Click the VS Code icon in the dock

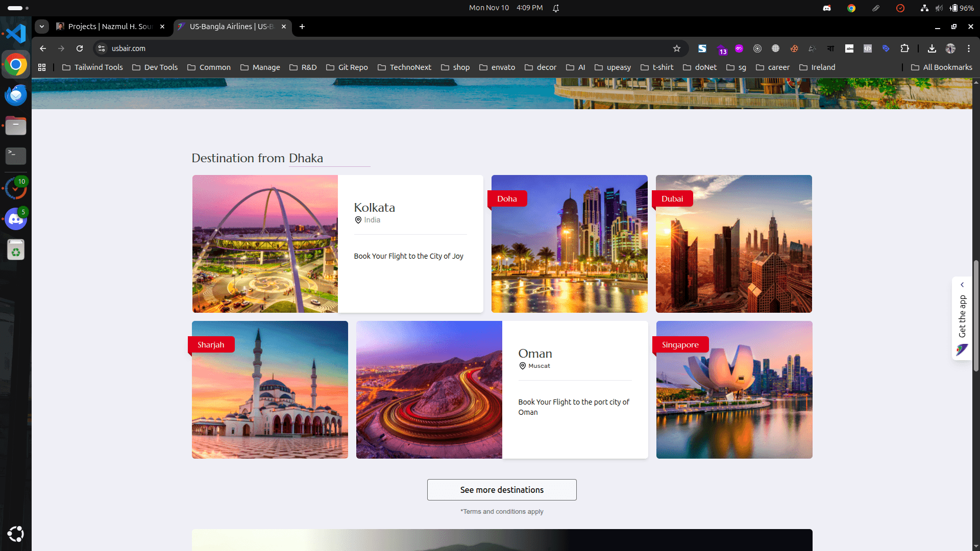tap(15, 33)
